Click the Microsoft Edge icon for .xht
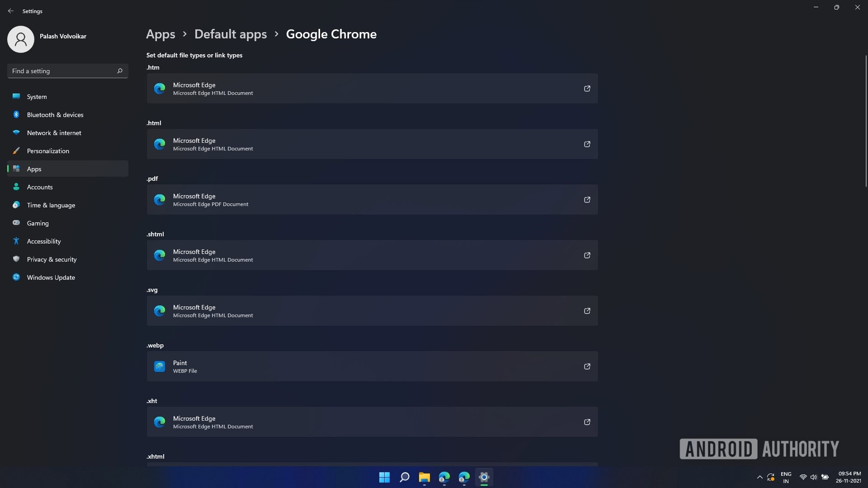The width and height of the screenshot is (868, 488). point(159,422)
